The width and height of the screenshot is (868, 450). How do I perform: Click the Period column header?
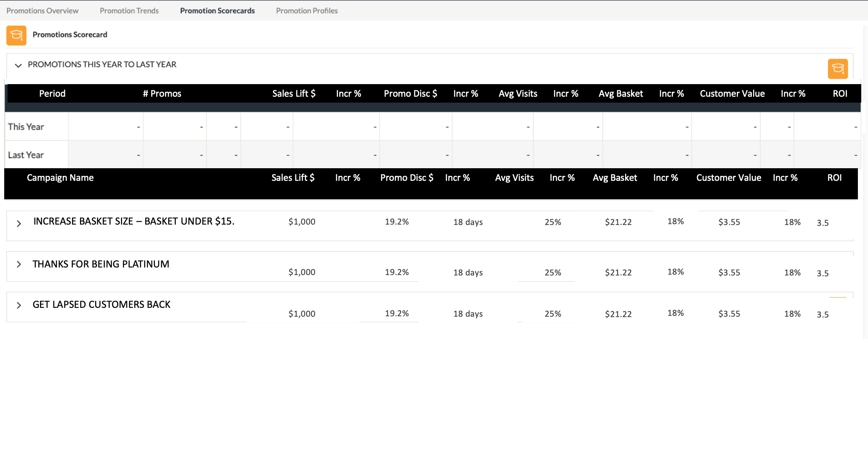[x=52, y=93]
